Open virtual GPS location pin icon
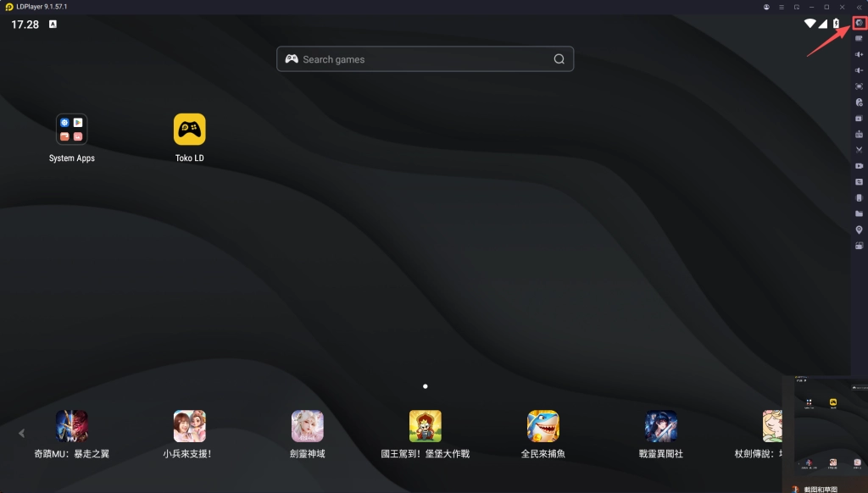Viewport: 868px width, 493px height. (859, 230)
